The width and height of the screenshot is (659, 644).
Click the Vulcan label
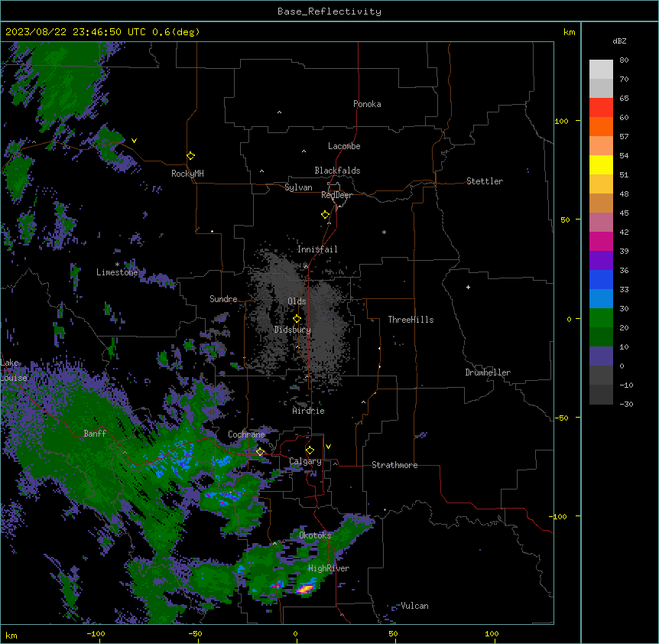click(415, 606)
